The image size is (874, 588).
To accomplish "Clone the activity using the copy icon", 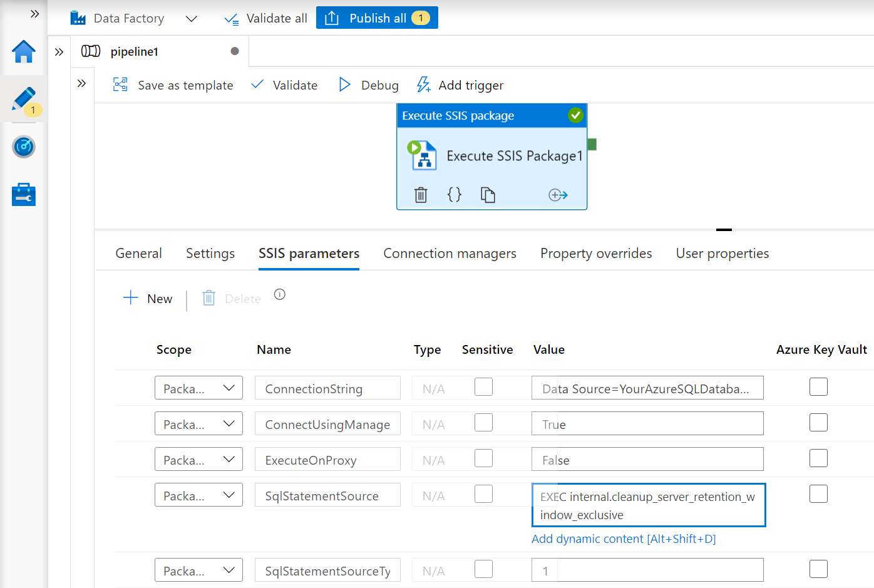I will tap(488, 195).
